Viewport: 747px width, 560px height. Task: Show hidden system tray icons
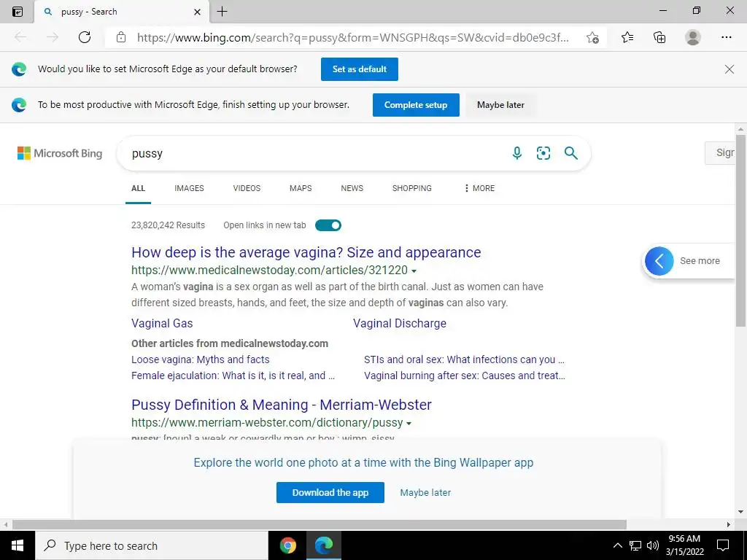[x=617, y=545]
